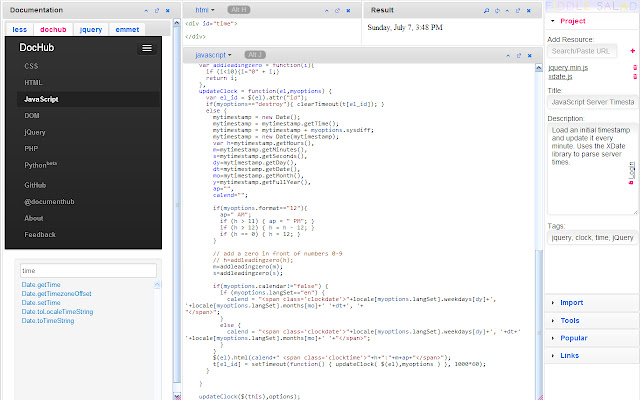
Task: Collapse the javascript editor panel
Action: 508,55
